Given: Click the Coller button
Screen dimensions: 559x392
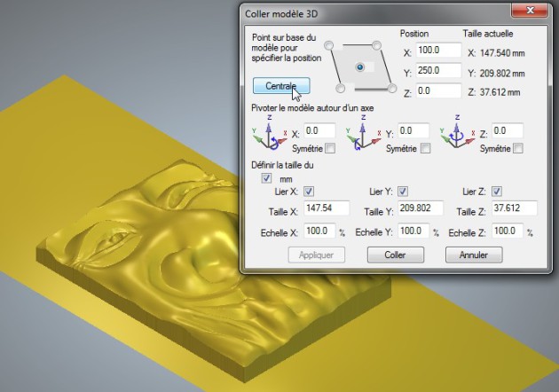Looking at the screenshot, I should (396, 255).
